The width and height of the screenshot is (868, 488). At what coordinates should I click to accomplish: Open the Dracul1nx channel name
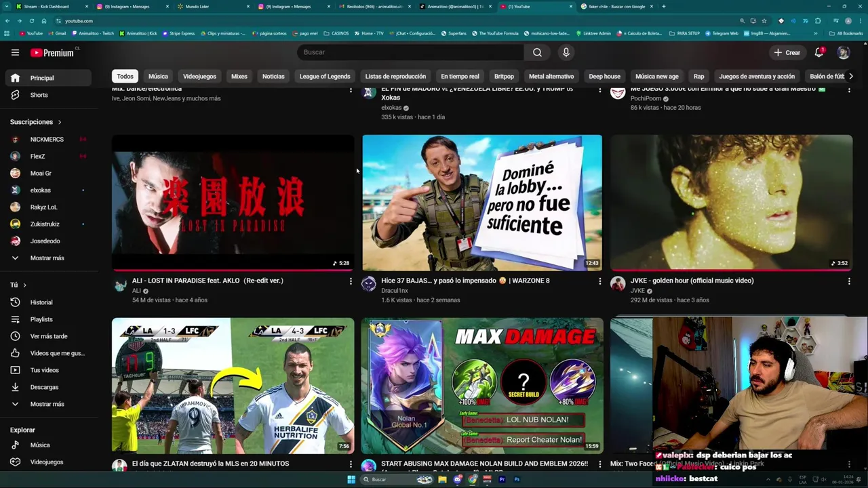click(395, 291)
